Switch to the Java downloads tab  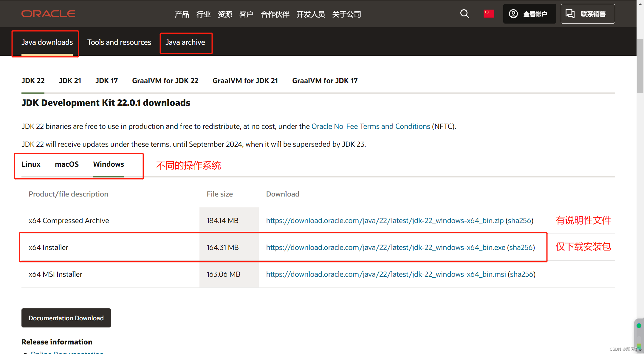[47, 42]
